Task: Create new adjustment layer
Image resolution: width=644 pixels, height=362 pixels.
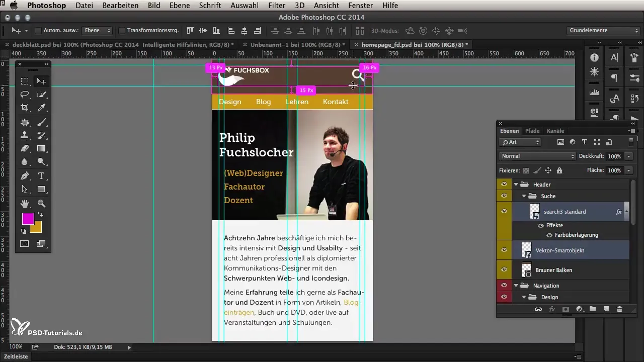Action: [579, 309]
